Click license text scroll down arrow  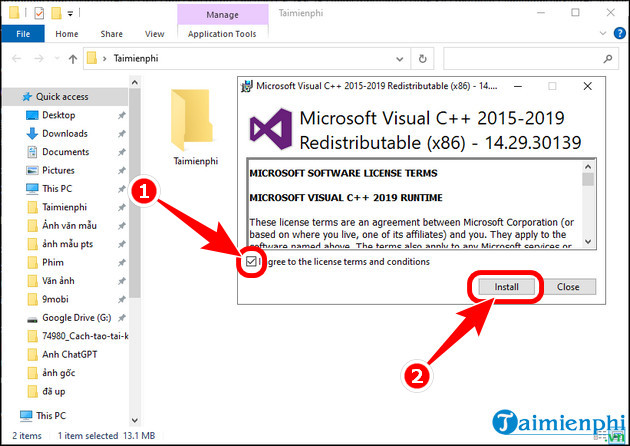[x=588, y=241]
